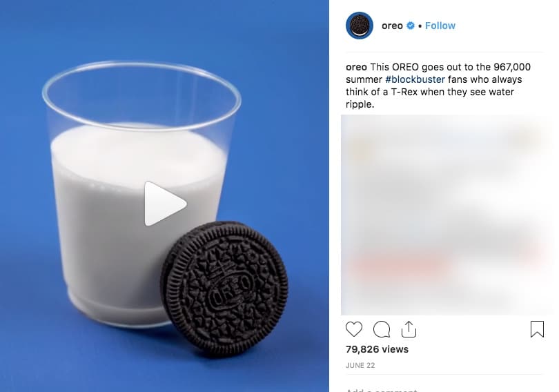
Task: Open the Oreo profile avatar
Action: (360, 26)
